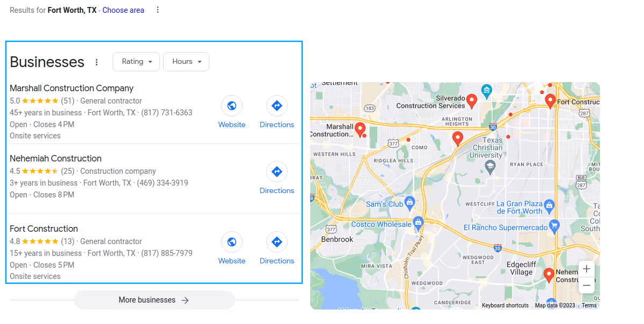Screen dimensions: 644x324
Task: View keyboard shortcuts for the map
Action: point(504,305)
